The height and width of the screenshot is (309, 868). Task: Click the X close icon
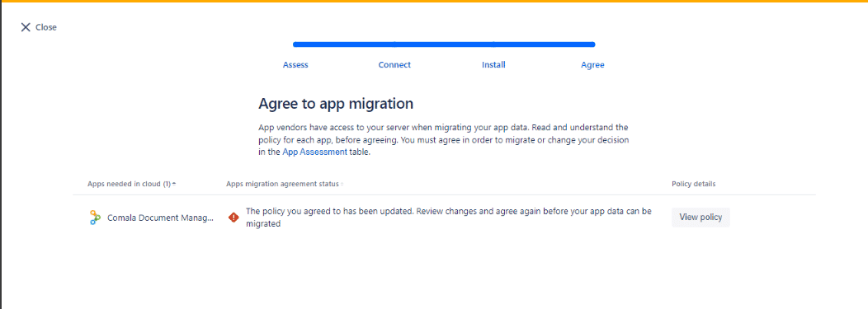[26, 27]
